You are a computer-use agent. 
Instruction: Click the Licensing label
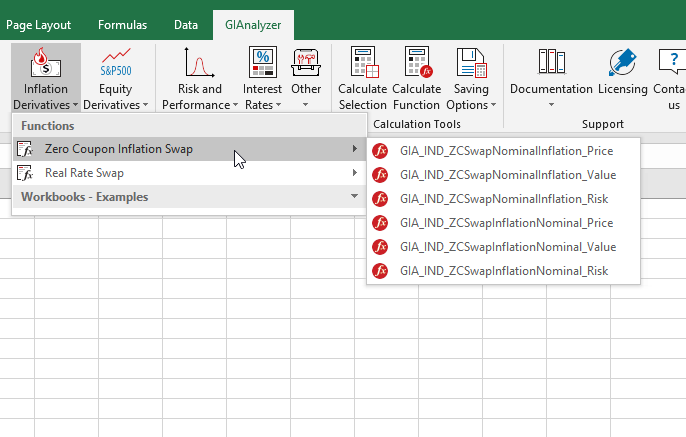click(623, 89)
